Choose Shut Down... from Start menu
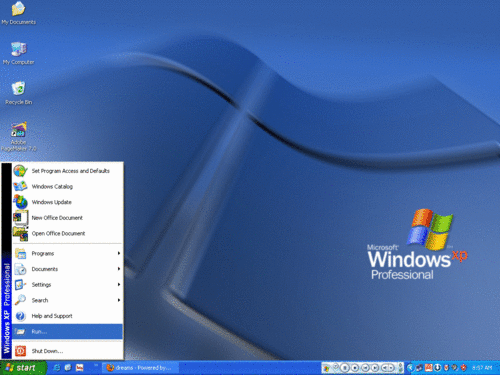Screen dimensions: 500x375 [68, 351]
